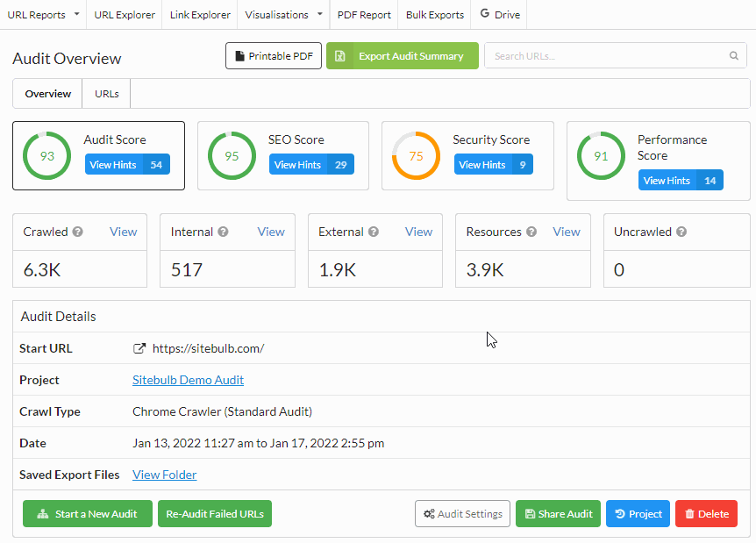Open Audit Settings
Image resolution: width=756 pixels, height=543 pixels.
point(462,513)
